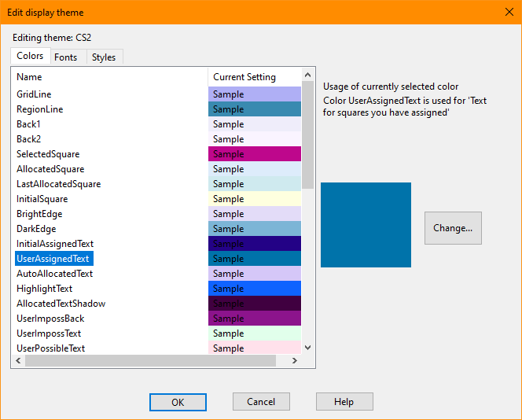This screenshot has height=420, width=522.
Task: Select the UserImpossText row name
Action: click(x=49, y=333)
